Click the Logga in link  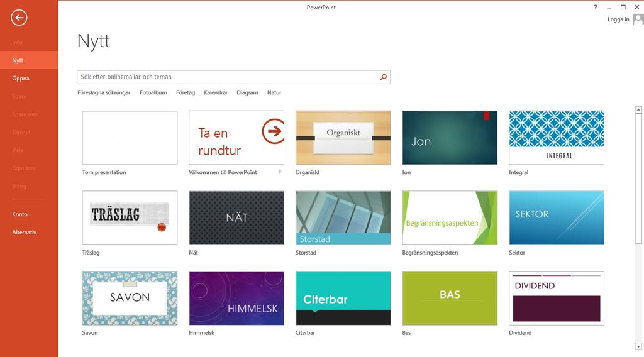(x=618, y=19)
